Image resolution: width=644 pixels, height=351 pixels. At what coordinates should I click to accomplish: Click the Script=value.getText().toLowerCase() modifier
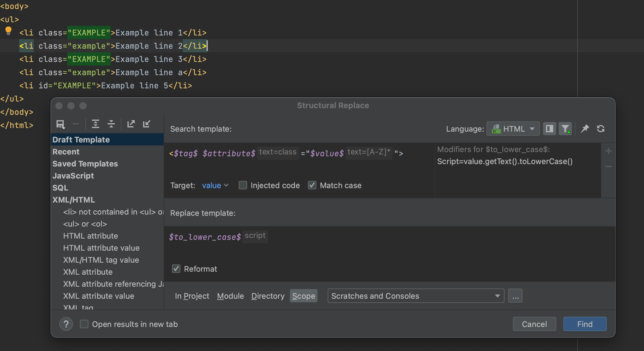tap(505, 161)
